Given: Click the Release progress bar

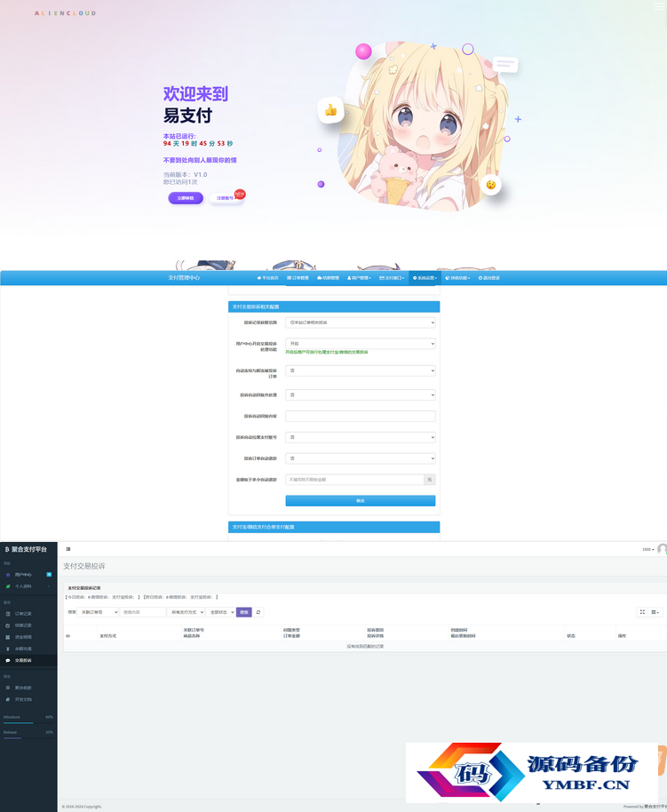Looking at the screenshot, I should [x=28, y=738].
